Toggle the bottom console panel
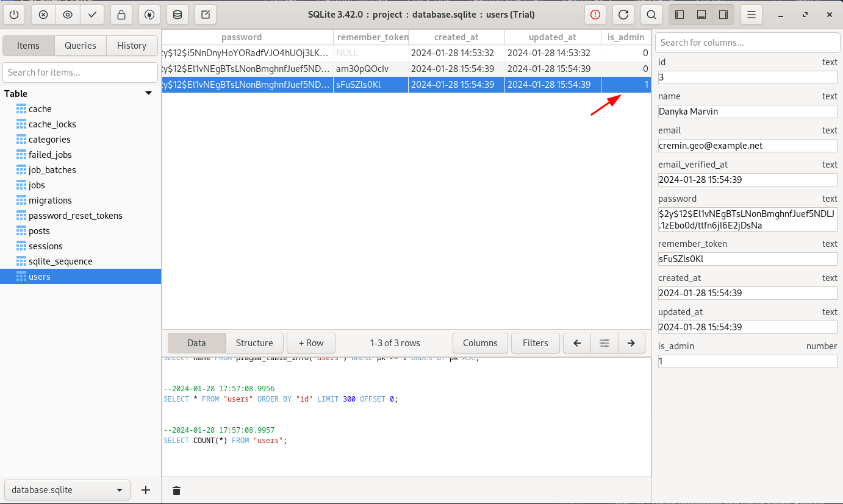The width and height of the screenshot is (843, 504). coord(701,15)
